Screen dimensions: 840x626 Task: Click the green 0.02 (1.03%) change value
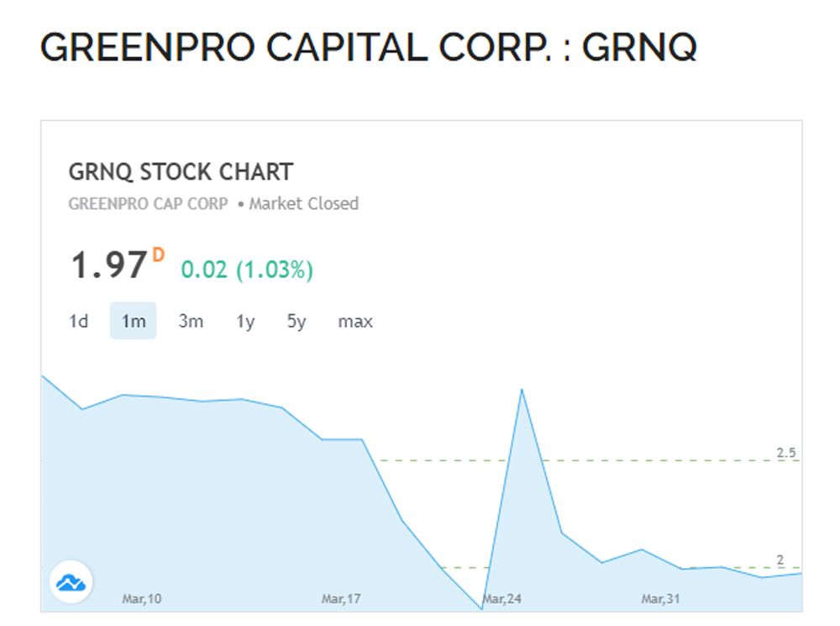coord(247,270)
